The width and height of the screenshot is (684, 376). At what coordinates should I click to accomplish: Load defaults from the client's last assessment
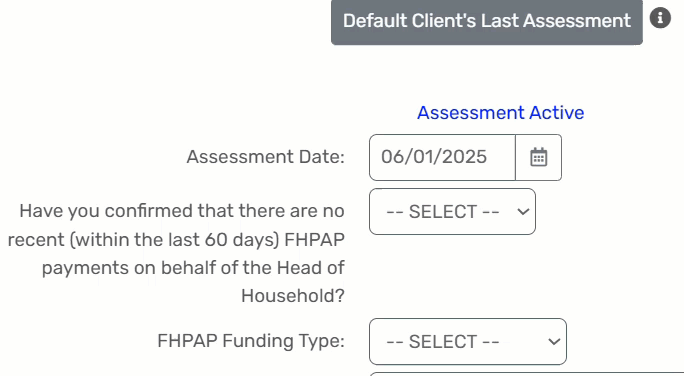[486, 21]
